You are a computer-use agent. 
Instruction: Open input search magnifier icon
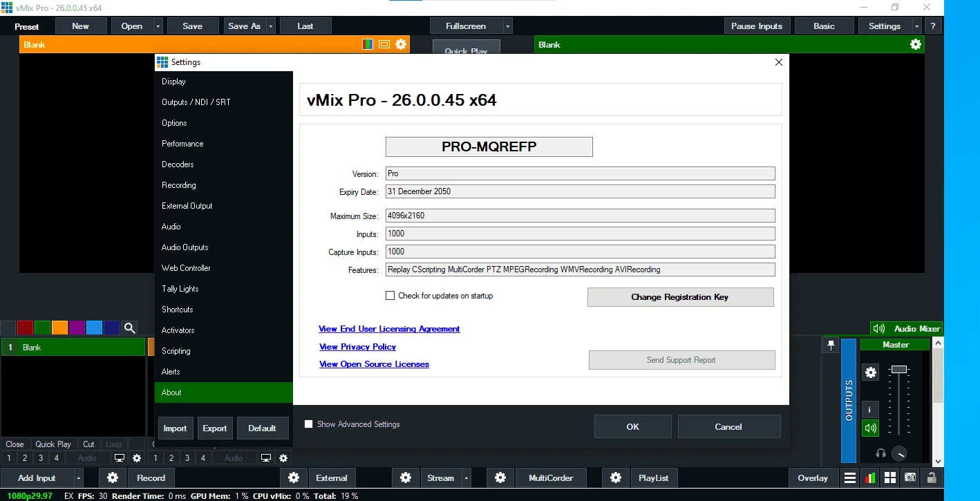[x=129, y=328]
